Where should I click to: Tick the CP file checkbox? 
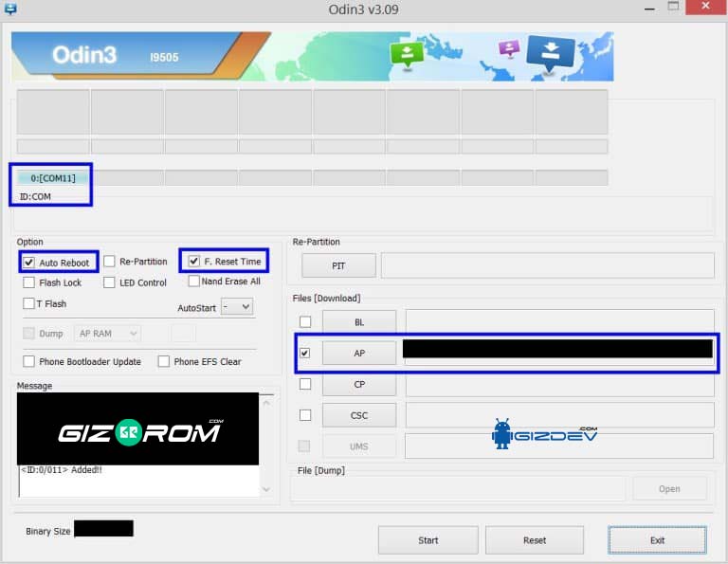click(x=305, y=384)
